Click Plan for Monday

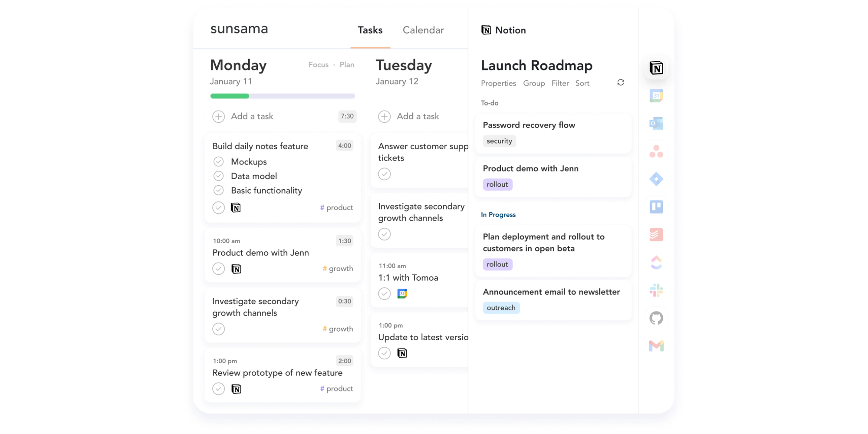347,65
